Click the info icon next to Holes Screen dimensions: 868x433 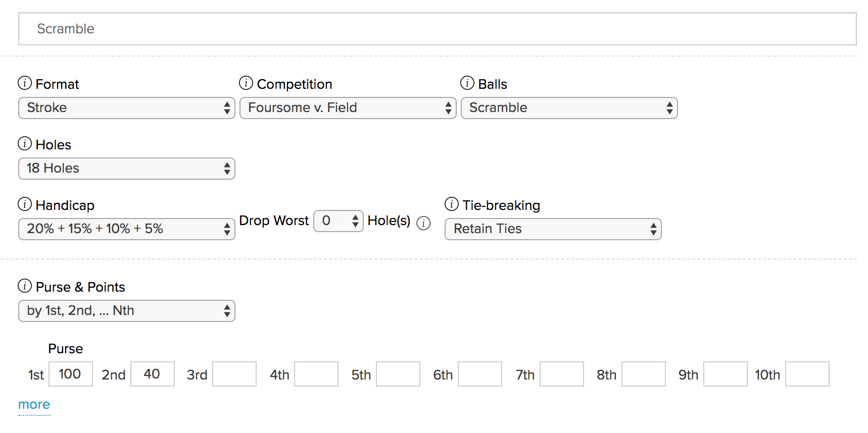coord(25,143)
